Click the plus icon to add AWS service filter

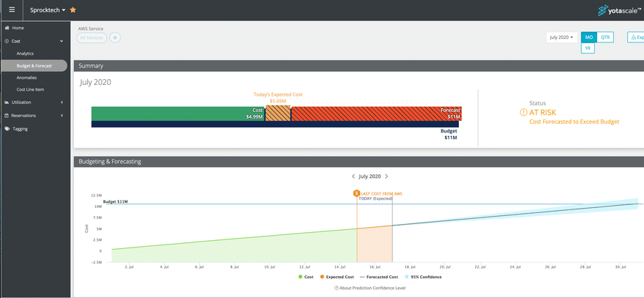[115, 37]
